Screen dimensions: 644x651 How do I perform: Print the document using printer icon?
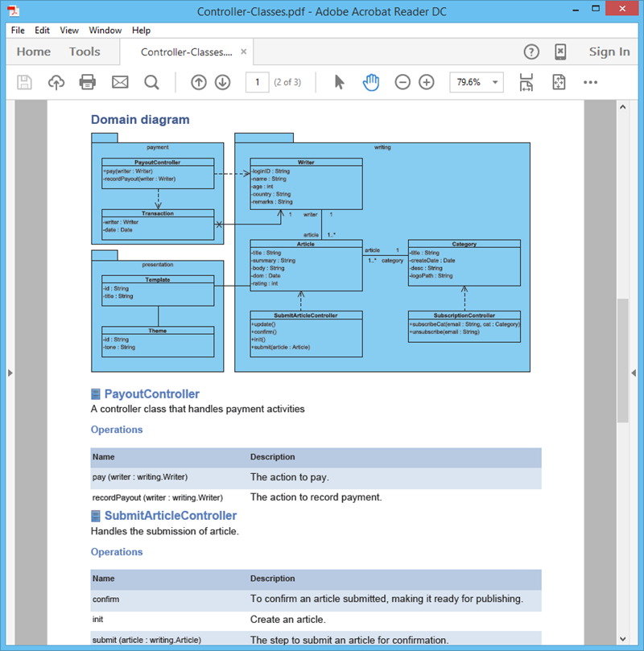(88, 82)
